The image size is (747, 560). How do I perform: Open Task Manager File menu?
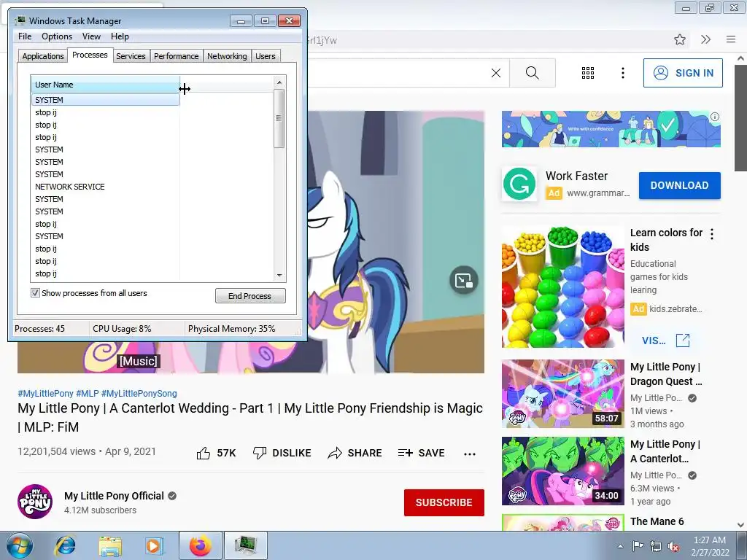point(25,36)
